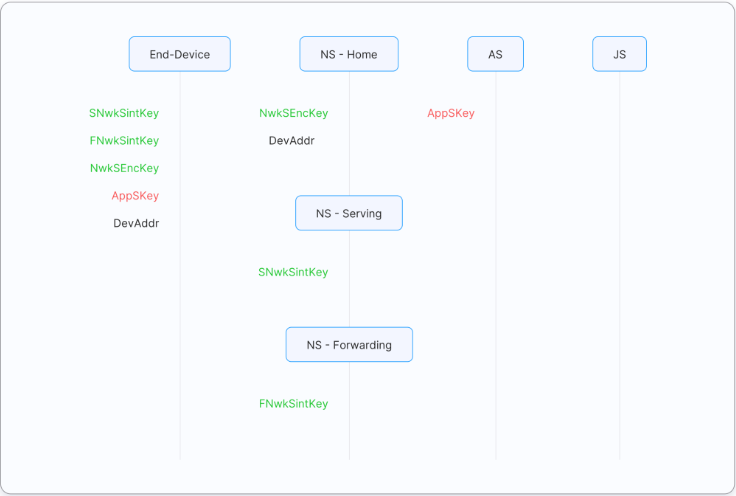This screenshot has width=736, height=496.
Task: Select the NS - Home node box
Action: point(349,54)
